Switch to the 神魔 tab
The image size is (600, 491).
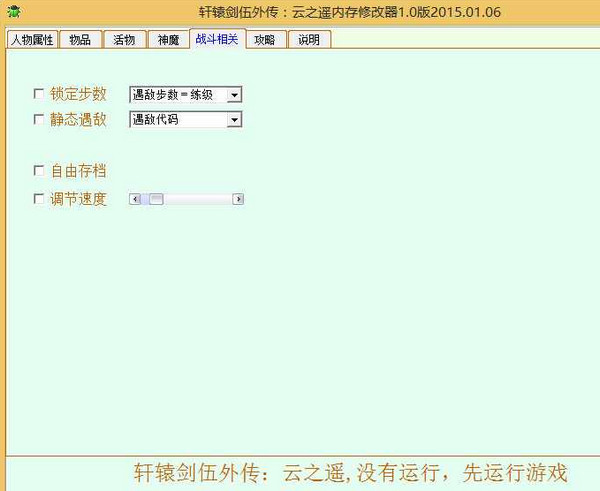coord(169,39)
